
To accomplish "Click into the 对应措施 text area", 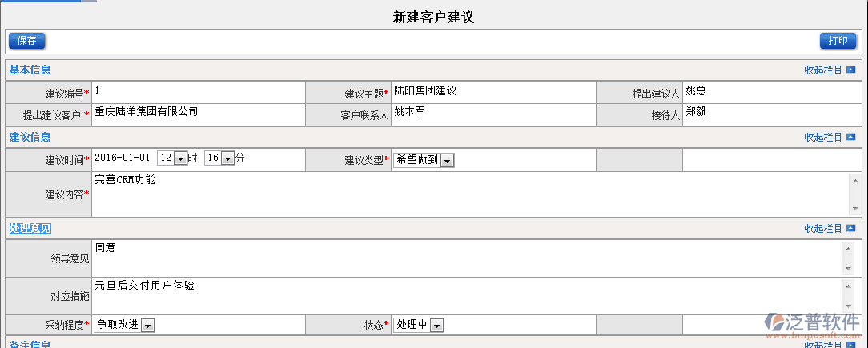I will pyautogui.click(x=468, y=295).
